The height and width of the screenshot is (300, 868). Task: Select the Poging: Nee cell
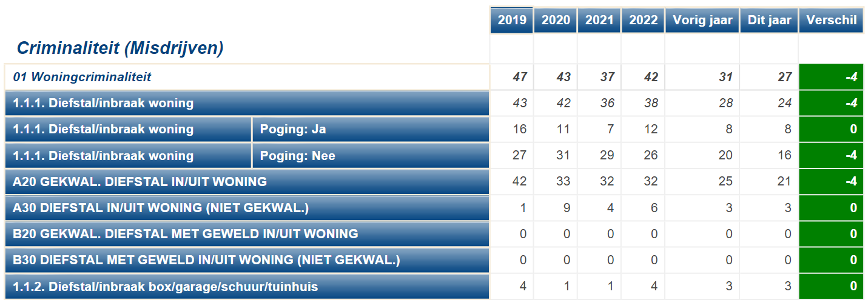[371, 155]
